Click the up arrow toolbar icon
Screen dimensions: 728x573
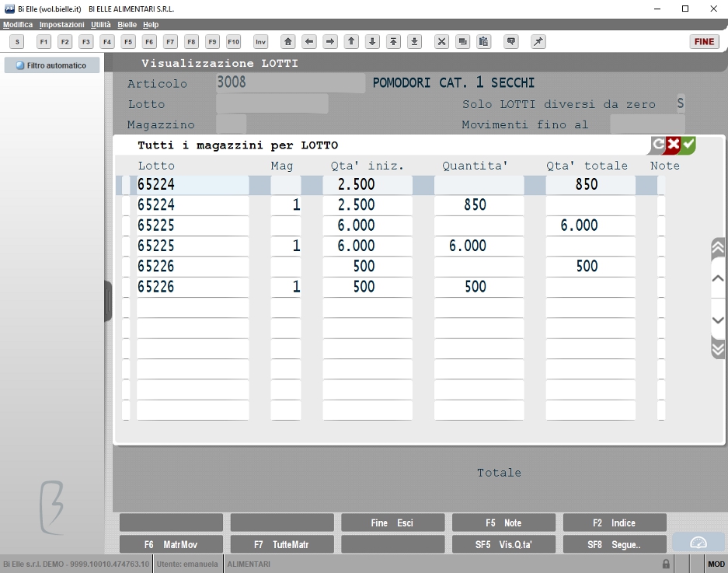pos(351,42)
